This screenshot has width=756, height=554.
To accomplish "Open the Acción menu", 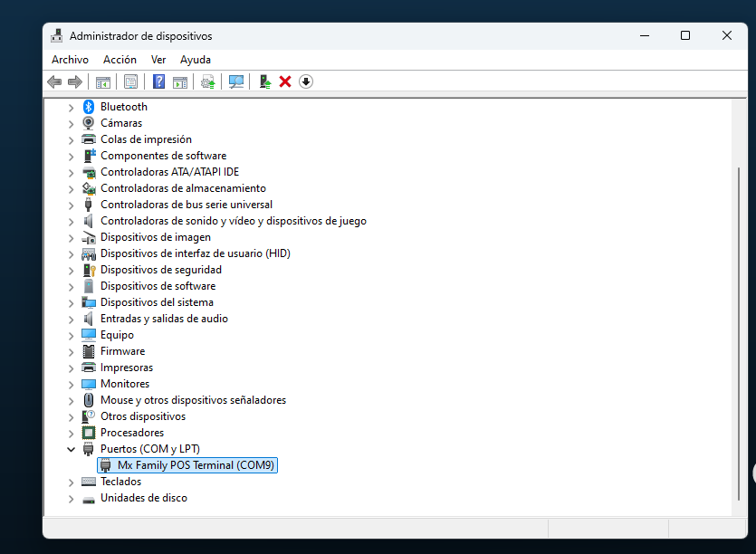I will (120, 60).
